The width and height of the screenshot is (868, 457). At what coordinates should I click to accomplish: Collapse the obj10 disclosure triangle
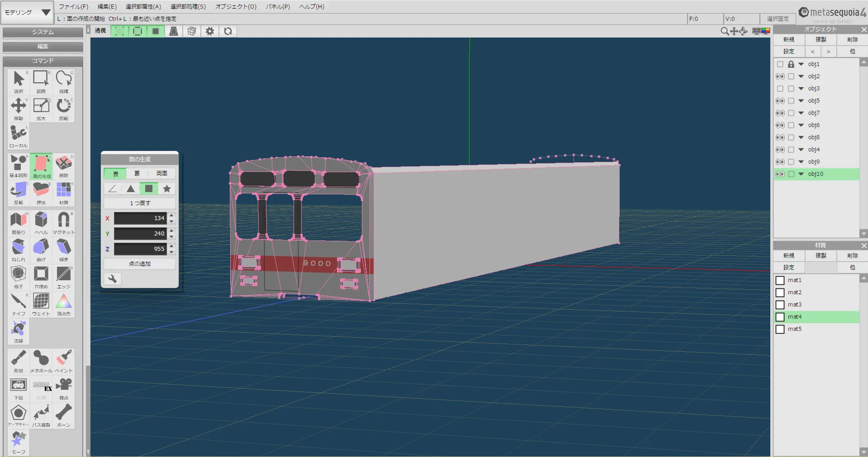tap(801, 174)
